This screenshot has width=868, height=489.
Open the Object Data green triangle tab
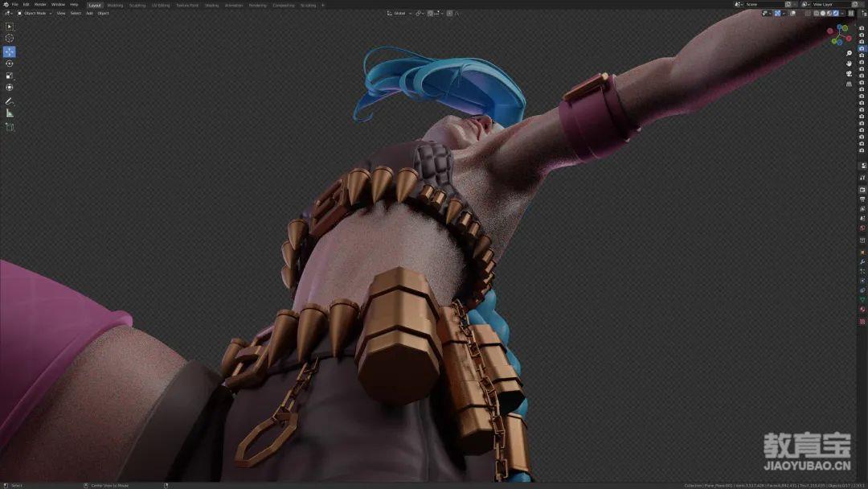(x=862, y=300)
